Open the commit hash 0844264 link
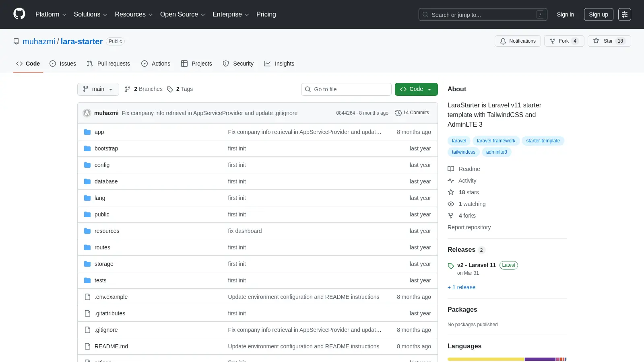Screen dimensions: 644x362 346,113
